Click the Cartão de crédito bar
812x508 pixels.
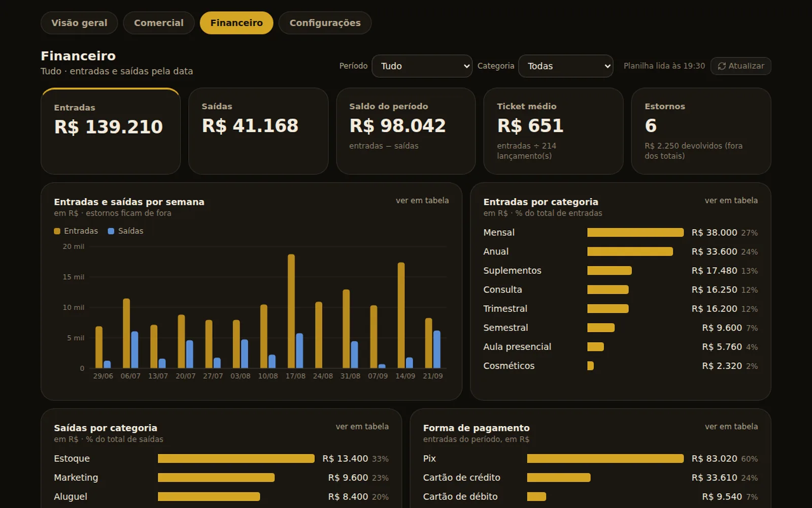click(x=559, y=478)
